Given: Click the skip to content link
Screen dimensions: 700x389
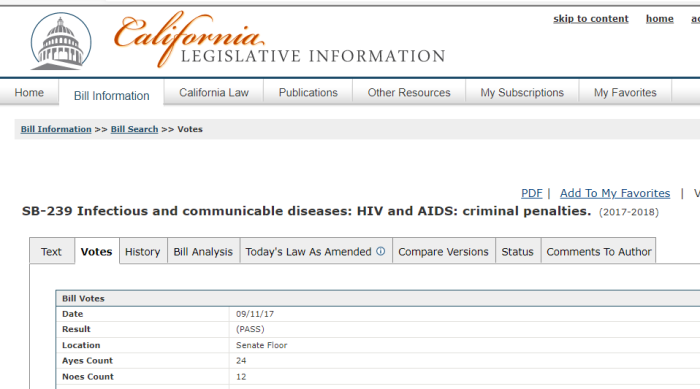Looking at the screenshot, I should pyautogui.click(x=591, y=19).
